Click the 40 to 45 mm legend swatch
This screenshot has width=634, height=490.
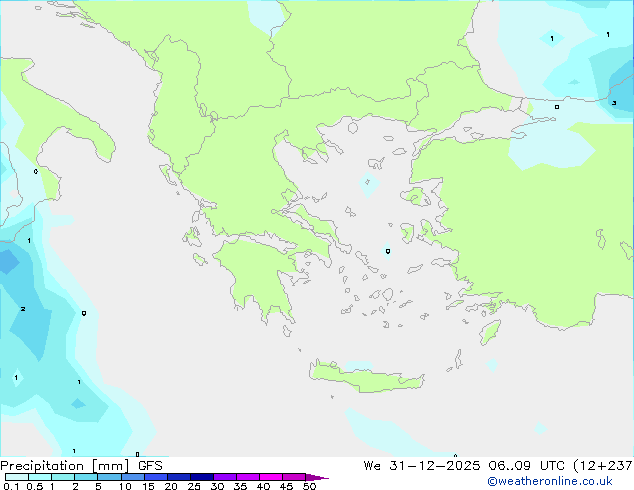(x=271, y=477)
